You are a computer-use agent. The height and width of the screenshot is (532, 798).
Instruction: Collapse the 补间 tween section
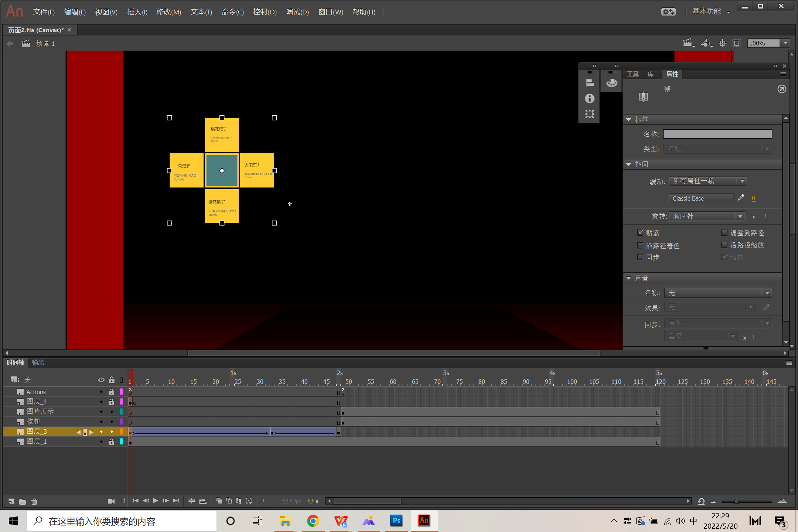(x=629, y=164)
